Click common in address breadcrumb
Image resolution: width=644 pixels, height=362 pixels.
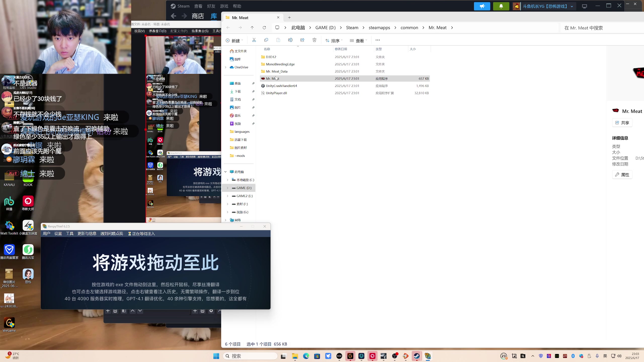[x=409, y=28]
